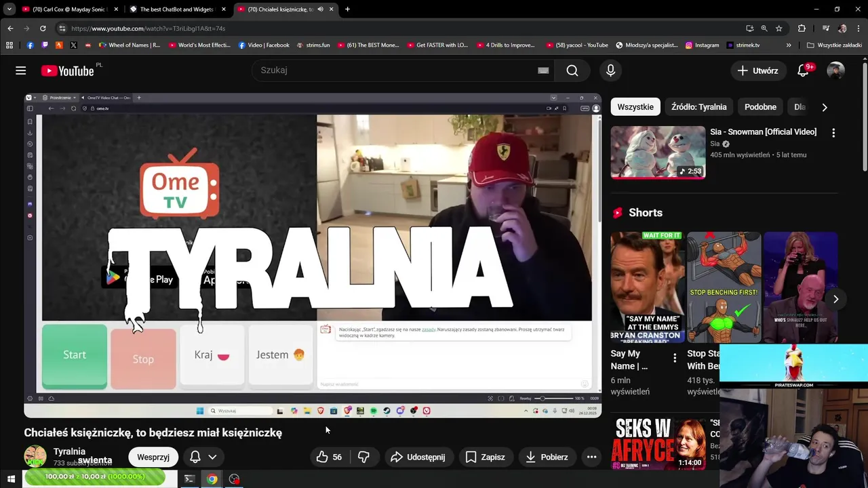Open the Say My Name short thumbnail
This screenshot has width=868, height=488.
click(648, 287)
